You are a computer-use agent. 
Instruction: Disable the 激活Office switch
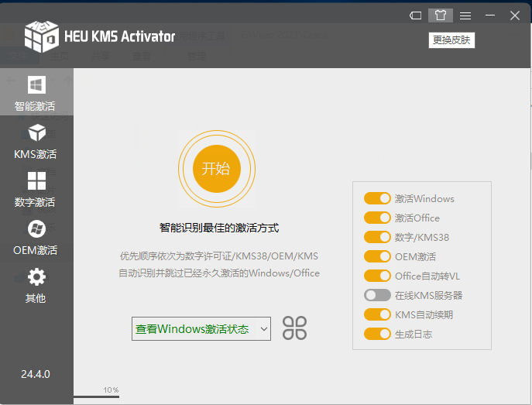click(377, 218)
